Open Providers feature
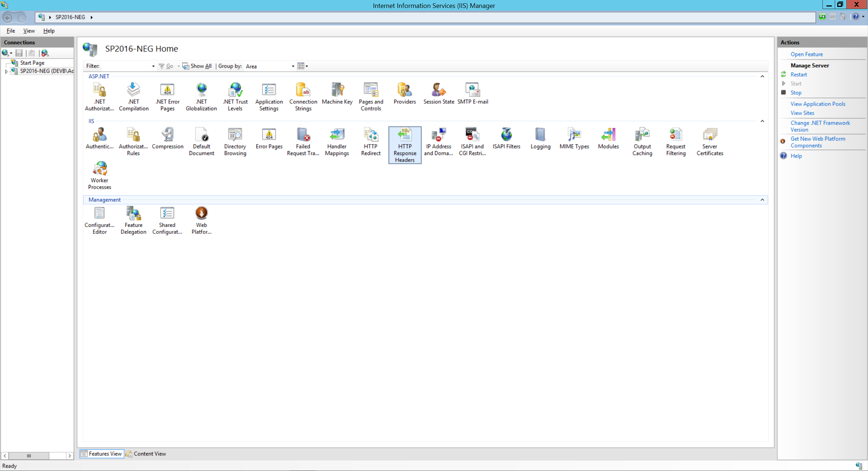The height and width of the screenshot is (471, 868). 405,93
